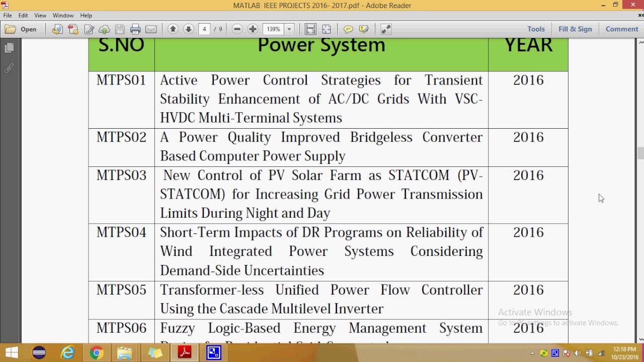
Task: Open the Fill & Sign pane
Action: pyautogui.click(x=575, y=29)
